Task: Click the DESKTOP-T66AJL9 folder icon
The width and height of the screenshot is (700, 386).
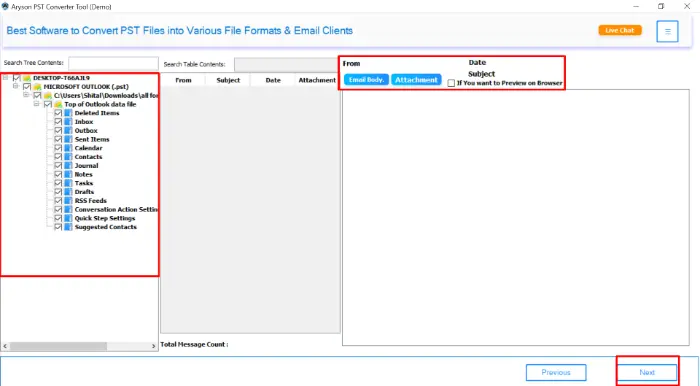Action: 27,78
